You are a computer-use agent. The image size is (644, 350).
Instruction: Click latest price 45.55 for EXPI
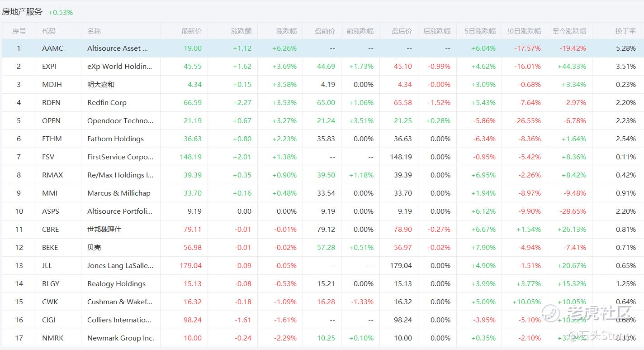[x=193, y=67]
